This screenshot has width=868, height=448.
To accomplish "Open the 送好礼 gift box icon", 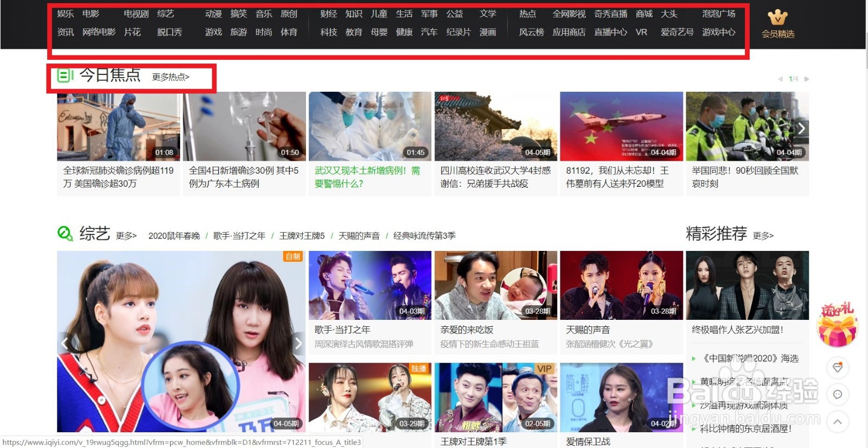I will pyautogui.click(x=837, y=325).
